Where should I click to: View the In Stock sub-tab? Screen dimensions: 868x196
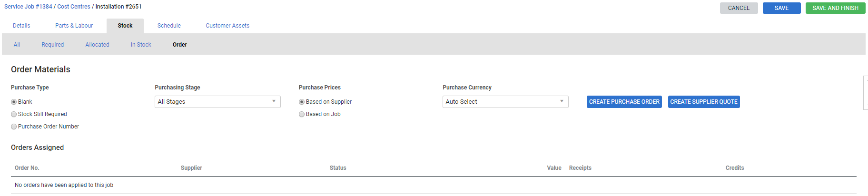141,45
